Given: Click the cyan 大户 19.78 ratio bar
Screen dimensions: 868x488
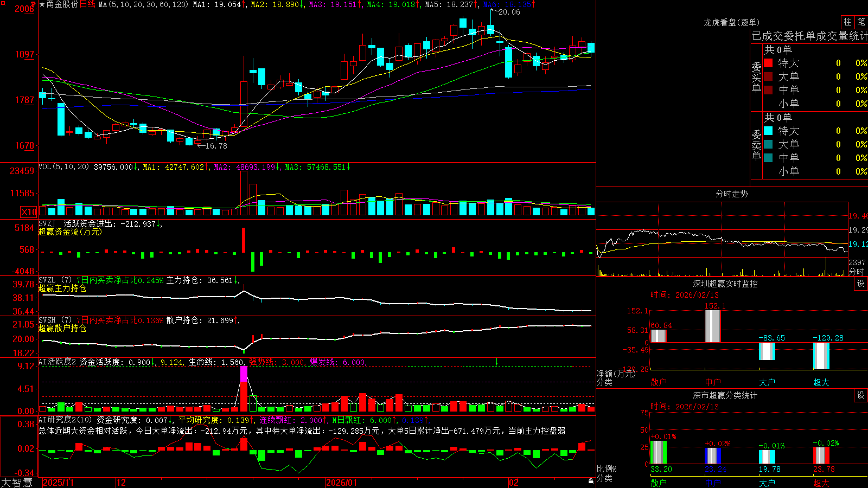Looking at the screenshot, I should pos(767,457).
